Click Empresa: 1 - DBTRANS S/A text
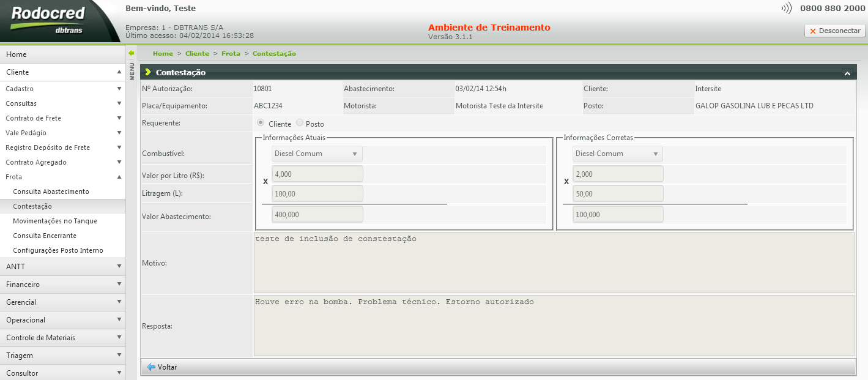The height and width of the screenshot is (380, 868). click(174, 28)
